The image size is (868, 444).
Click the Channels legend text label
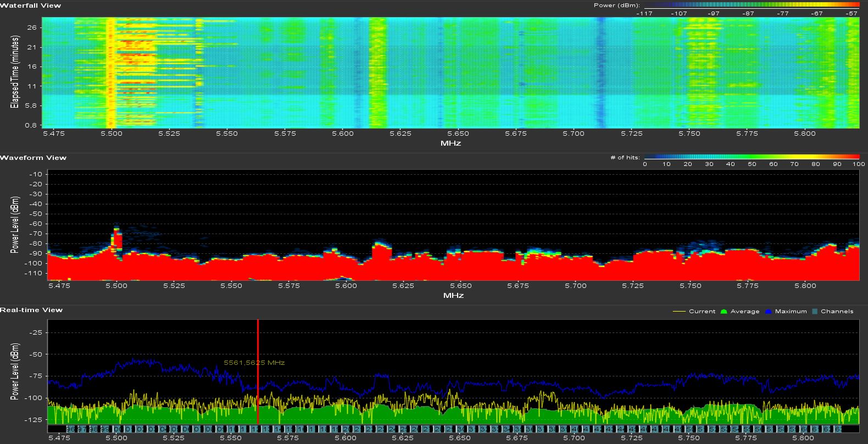pos(837,312)
